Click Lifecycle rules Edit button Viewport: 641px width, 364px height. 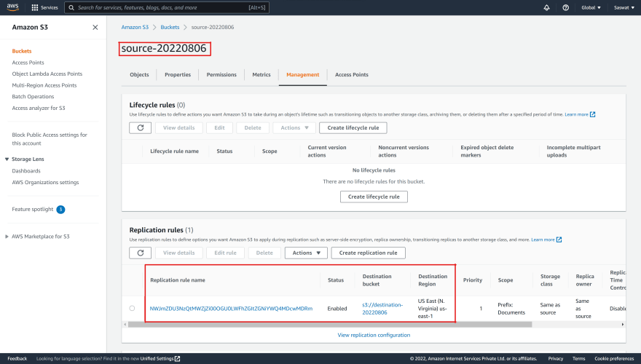(x=219, y=128)
